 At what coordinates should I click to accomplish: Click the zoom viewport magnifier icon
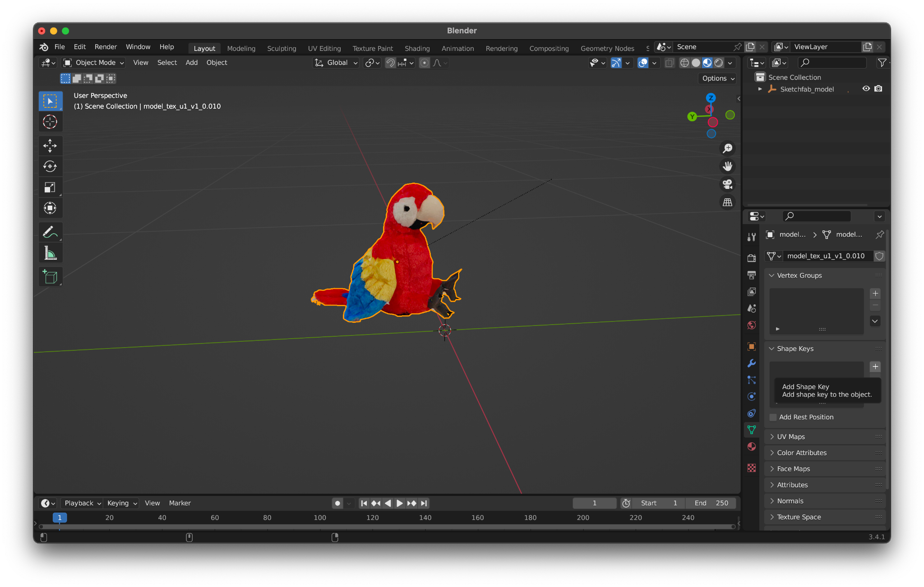727,148
